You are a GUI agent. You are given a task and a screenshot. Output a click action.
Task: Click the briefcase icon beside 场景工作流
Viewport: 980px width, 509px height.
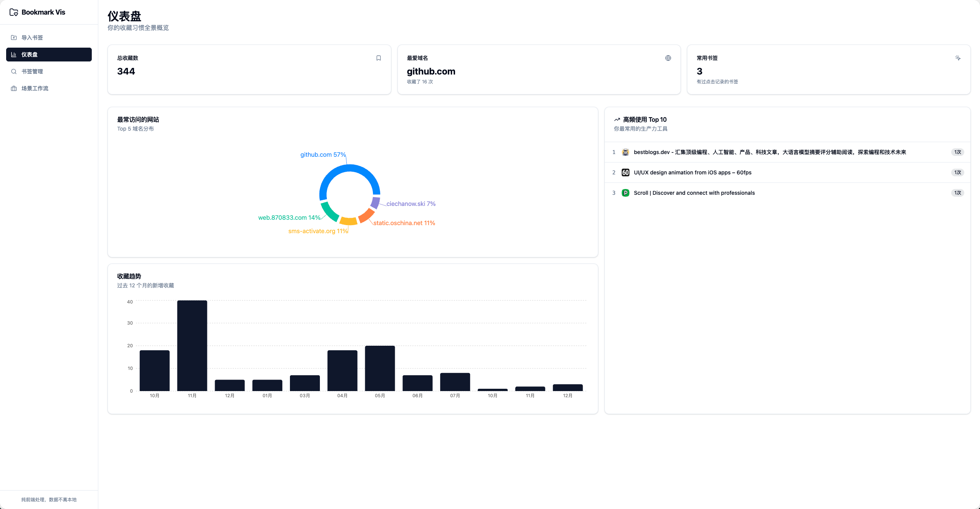(x=14, y=88)
